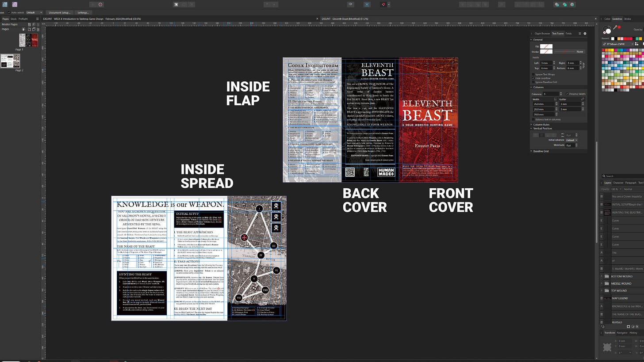Switch to the Fields tab

pos(569,34)
